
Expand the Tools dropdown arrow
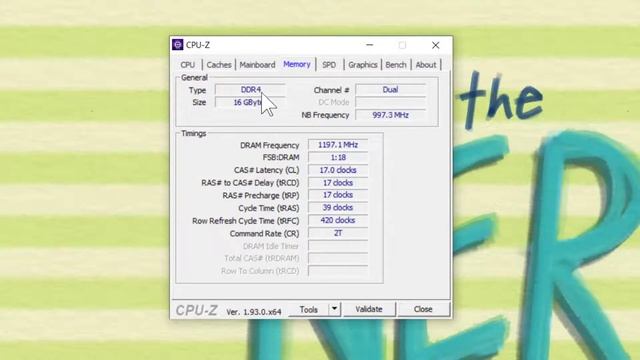334,309
